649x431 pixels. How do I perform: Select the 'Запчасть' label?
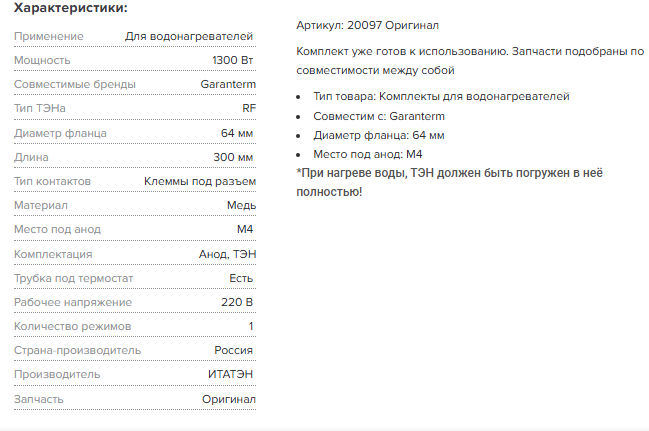(39, 399)
